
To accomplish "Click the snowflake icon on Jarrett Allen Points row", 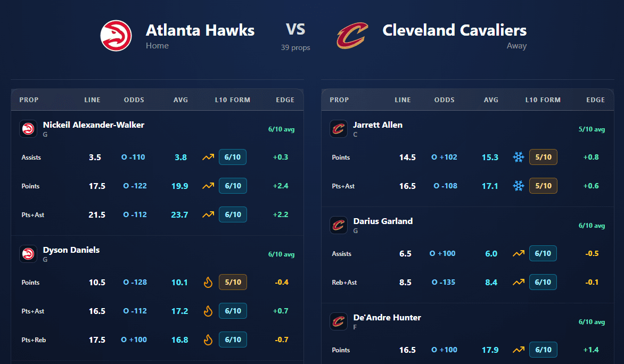I will pos(518,158).
